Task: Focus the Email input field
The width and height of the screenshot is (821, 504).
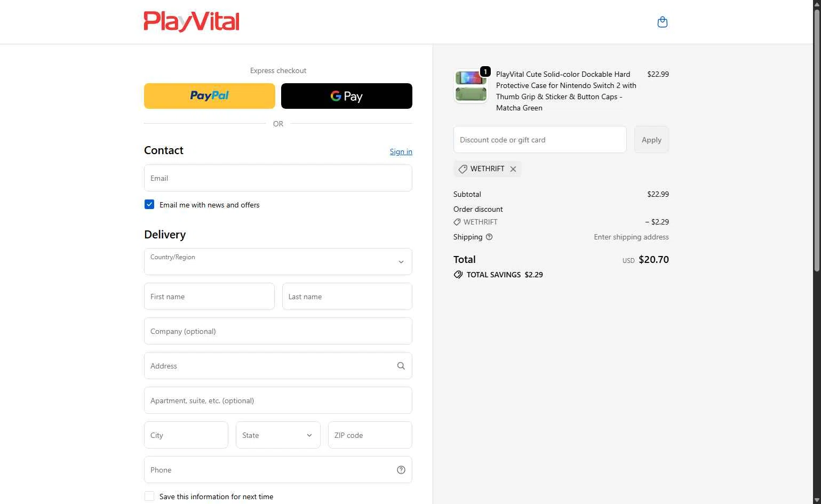Action: (x=278, y=178)
